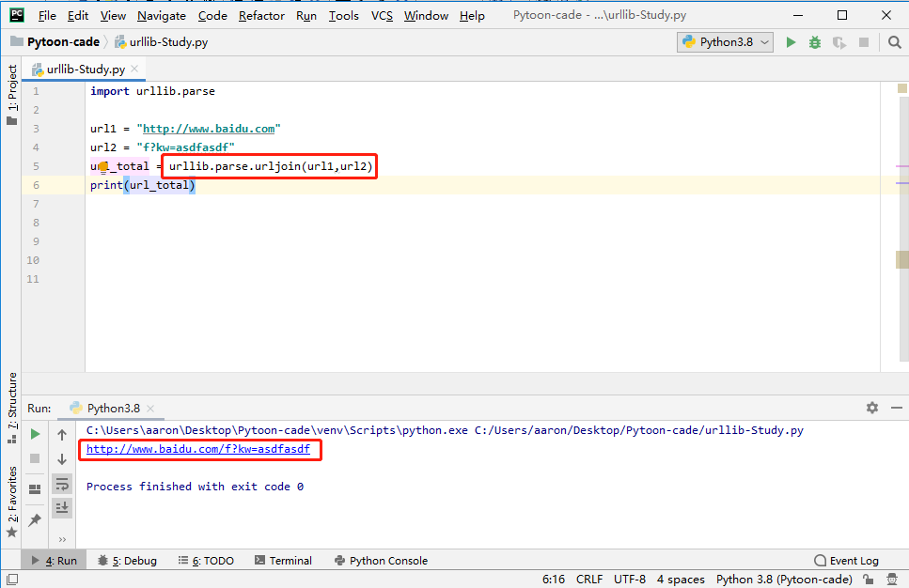Debug the current file with the bug icon
Viewport: 909px width, 588px height.
pyautogui.click(x=814, y=42)
